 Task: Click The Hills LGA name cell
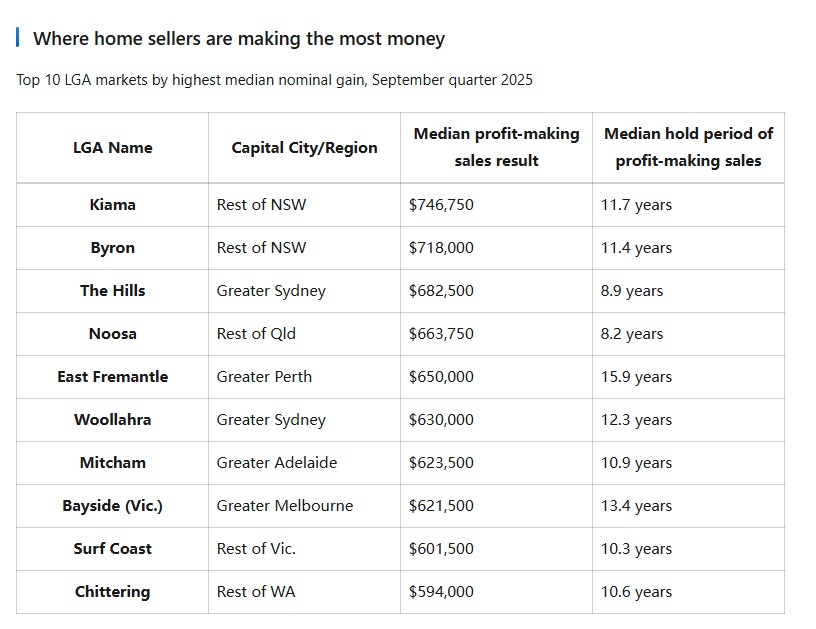pos(113,291)
